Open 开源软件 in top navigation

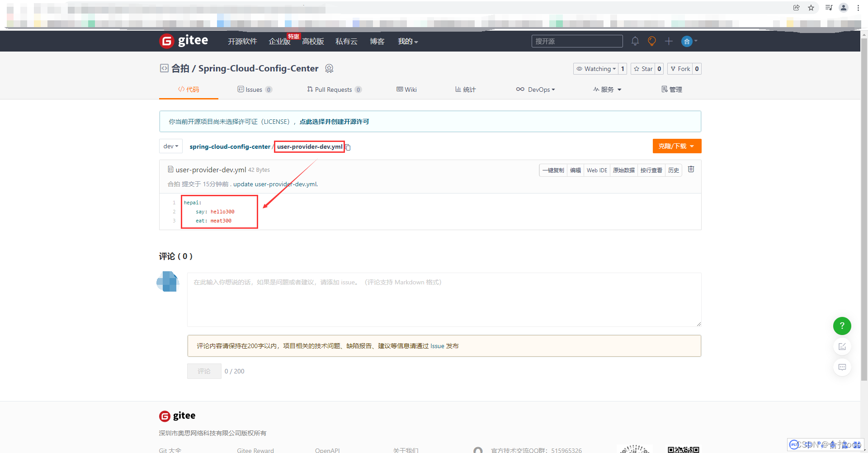pyautogui.click(x=242, y=41)
